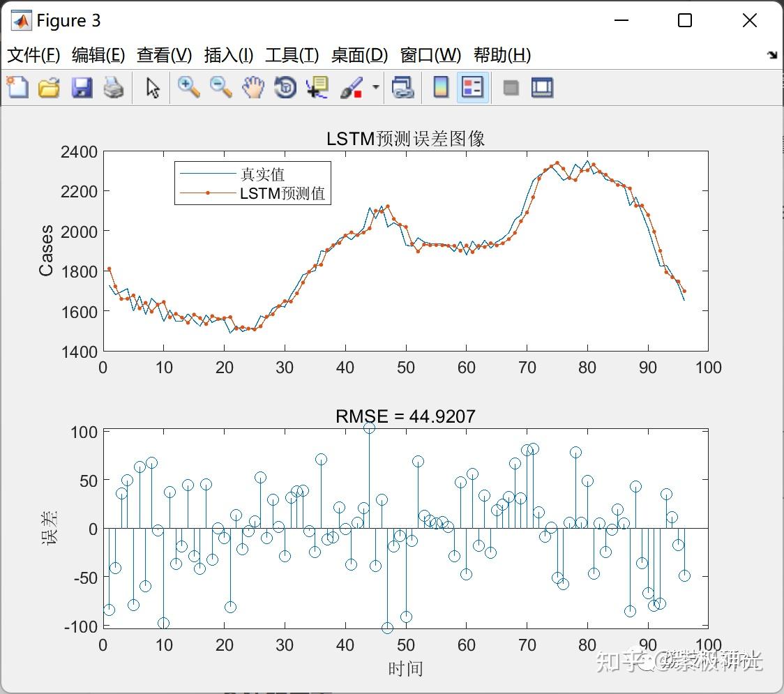Image resolution: width=784 pixels, height=694 pixels.
Task: Select the Rotate 3D tool
Action: (x=285, y=87)
